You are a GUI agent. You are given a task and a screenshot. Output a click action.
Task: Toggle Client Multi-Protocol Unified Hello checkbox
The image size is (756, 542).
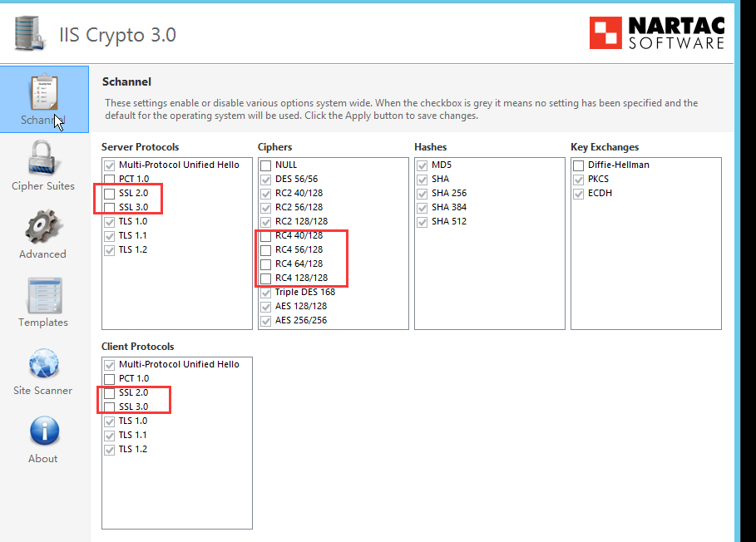point(110,365)
